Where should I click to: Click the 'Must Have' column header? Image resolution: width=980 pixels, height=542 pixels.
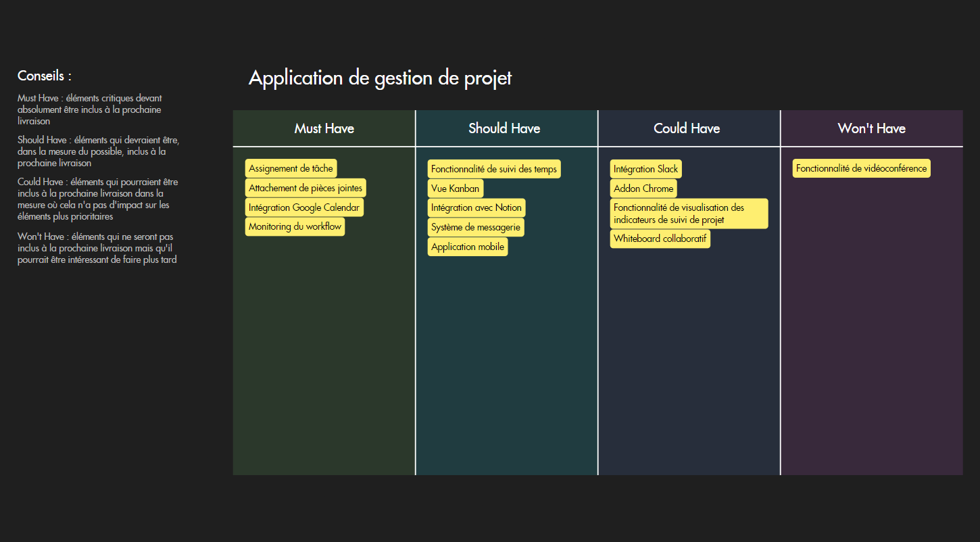point(324,128)
